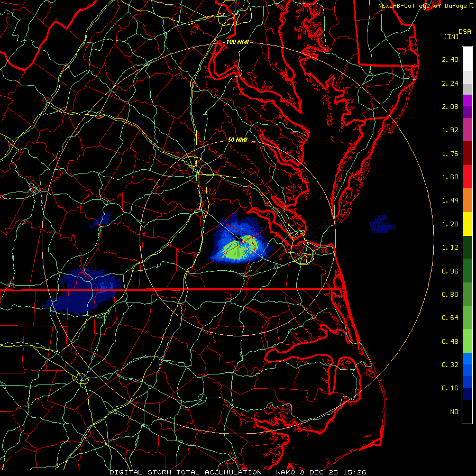Click the '8 DEC 25 15:26' timestamp
Viewport: 476px width, 476px height.
click(333, 472)
